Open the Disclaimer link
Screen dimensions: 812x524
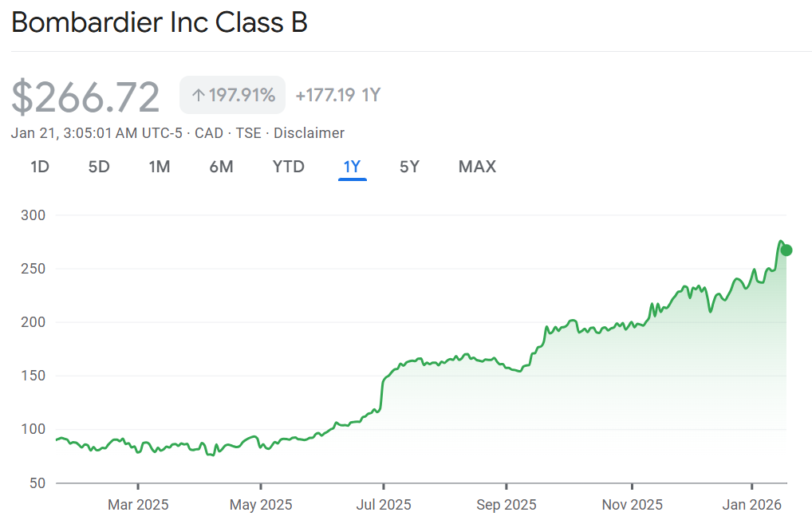coord(309,133)
